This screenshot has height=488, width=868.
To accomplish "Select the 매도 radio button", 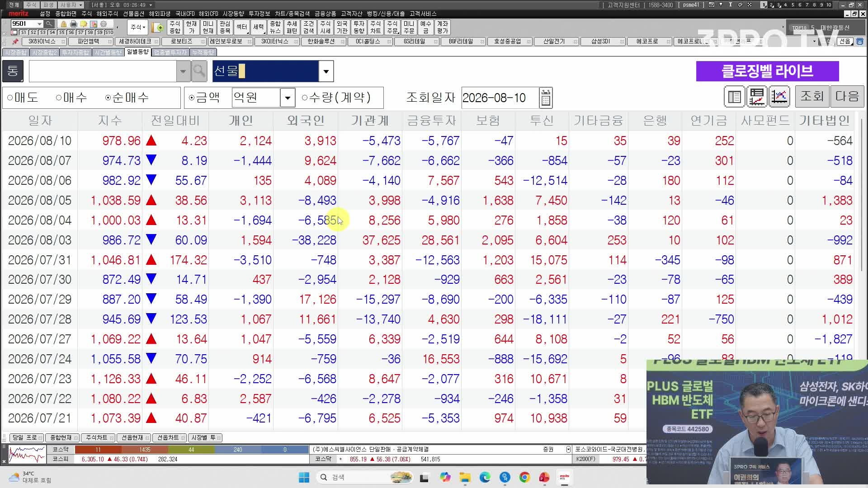I will click(10, 98).
